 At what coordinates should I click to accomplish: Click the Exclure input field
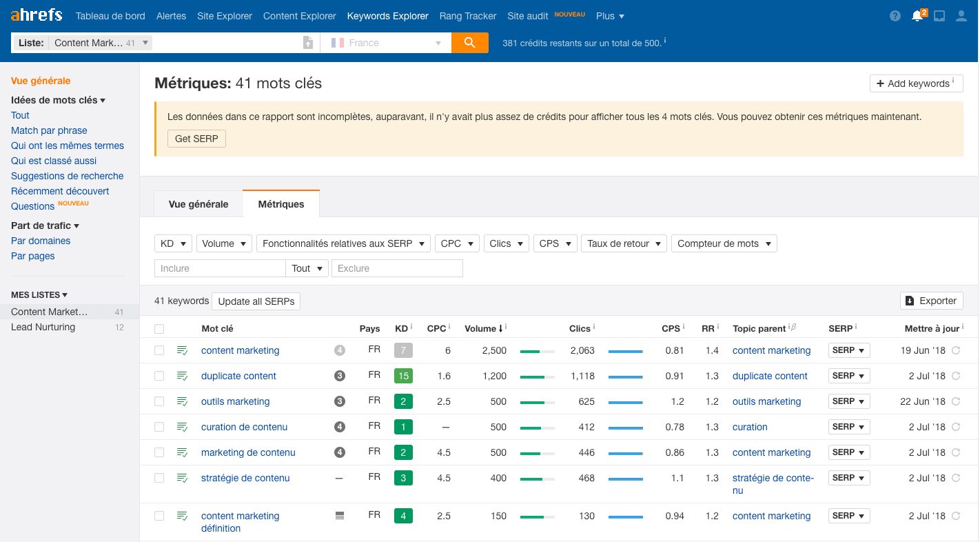tap(397, 268)
